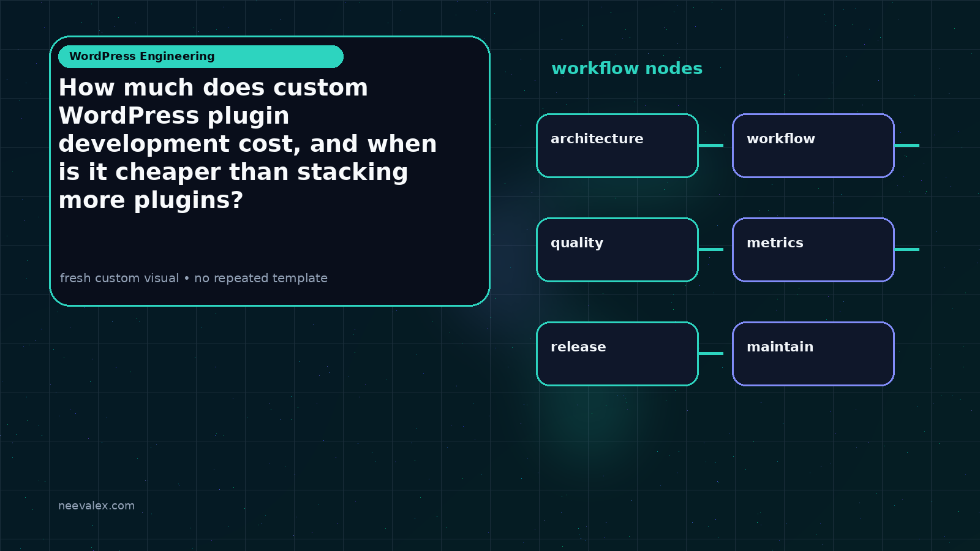Click 'fresh custom visual • no repeated template' text
Screen dimensions: 980x551
coord(194,278)
